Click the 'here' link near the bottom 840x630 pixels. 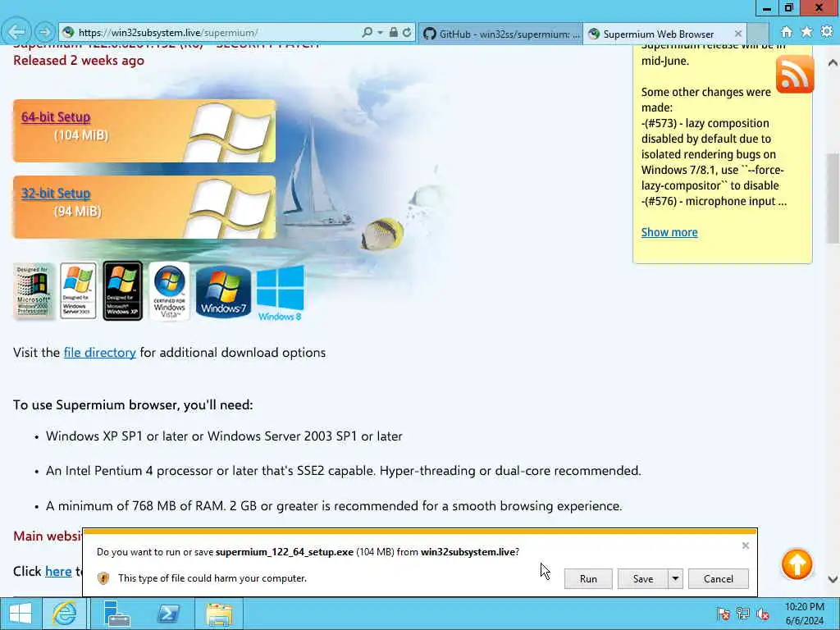point(58,572)
